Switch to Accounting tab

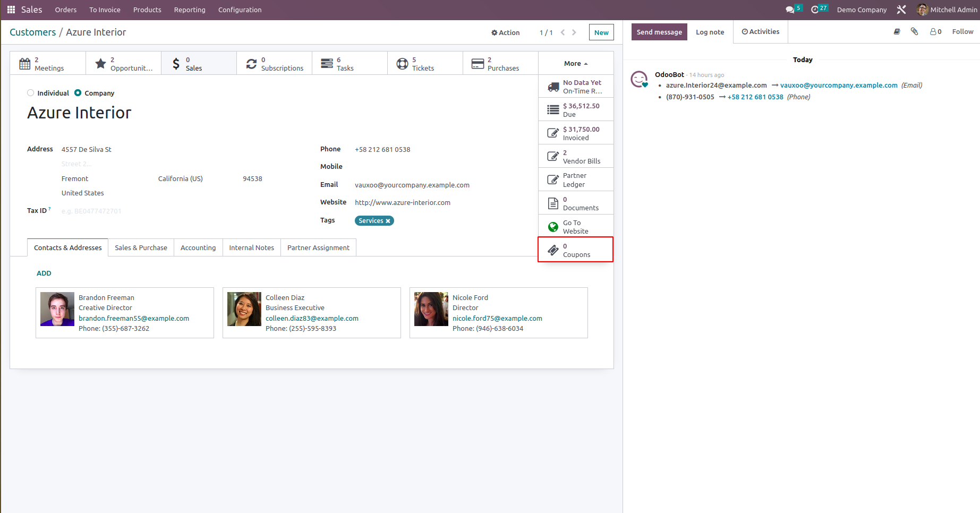click(198, 247)
